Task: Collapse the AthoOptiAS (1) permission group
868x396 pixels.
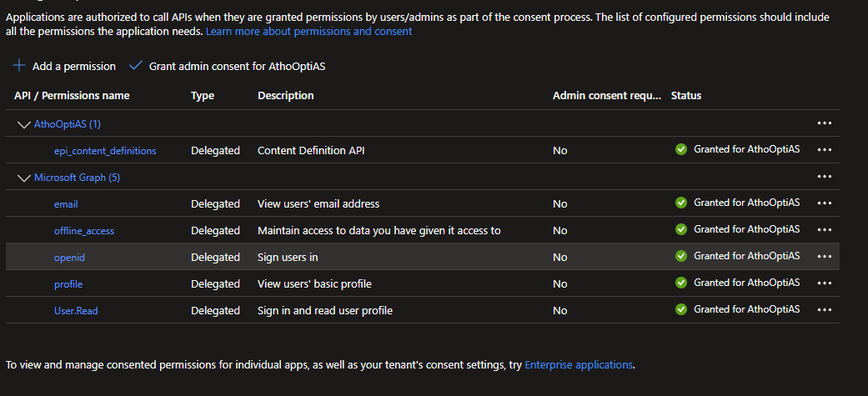Action: click(x=24, y=124)
